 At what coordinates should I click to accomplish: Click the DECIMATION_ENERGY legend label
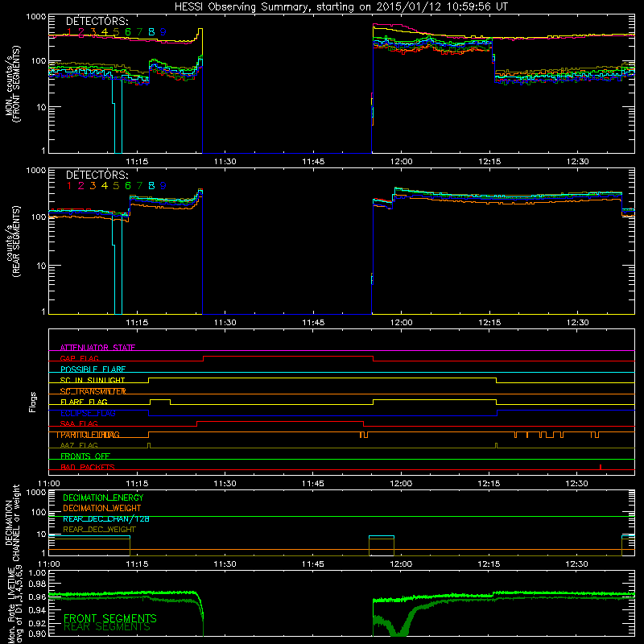[103, 497]
